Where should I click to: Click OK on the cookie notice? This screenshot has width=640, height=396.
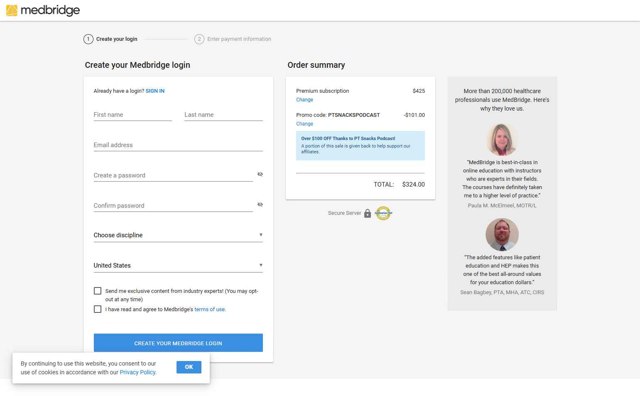click(x=189, y=367)
